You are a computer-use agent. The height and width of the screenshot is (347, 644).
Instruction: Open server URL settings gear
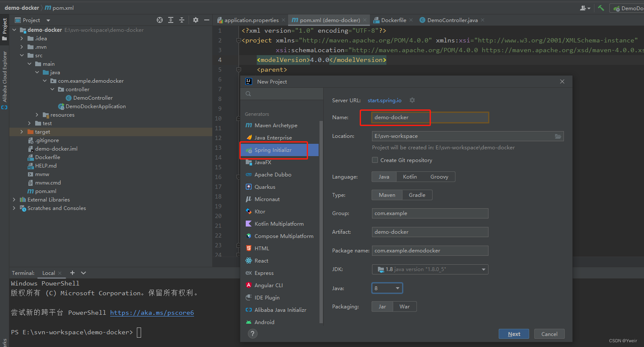412,101
